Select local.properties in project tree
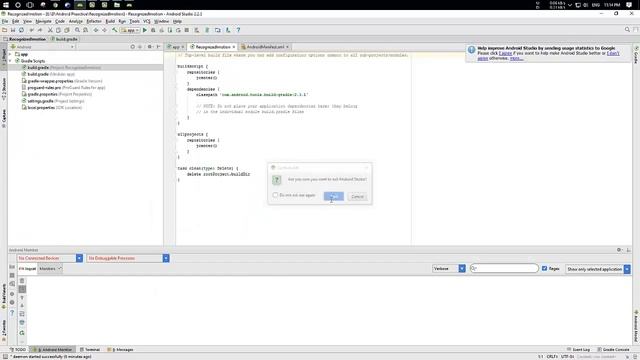The height and width of the screenshot is (360, 640). point(52,107)
